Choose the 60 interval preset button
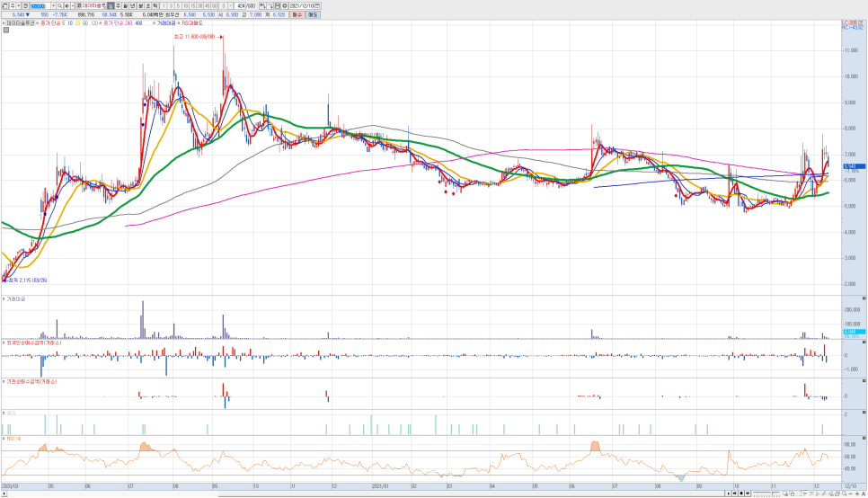This screenshot has width=868, height=498. [x=214, y=5]
